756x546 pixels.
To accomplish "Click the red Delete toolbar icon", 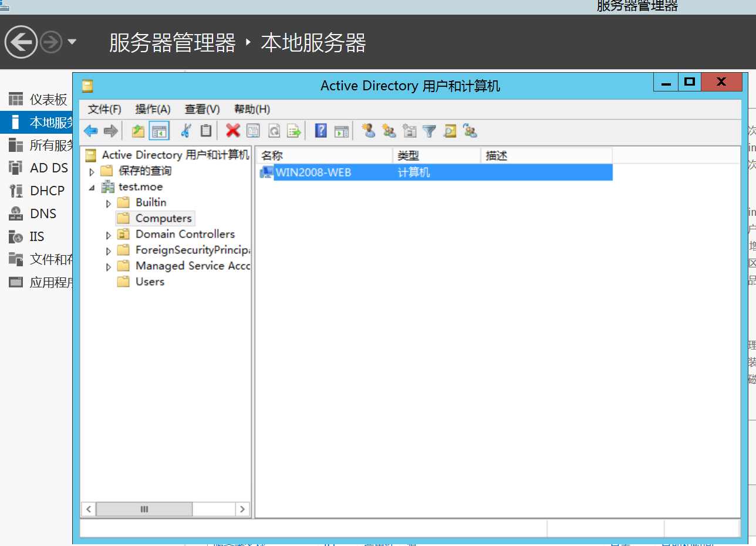I will tap(233, 131).
